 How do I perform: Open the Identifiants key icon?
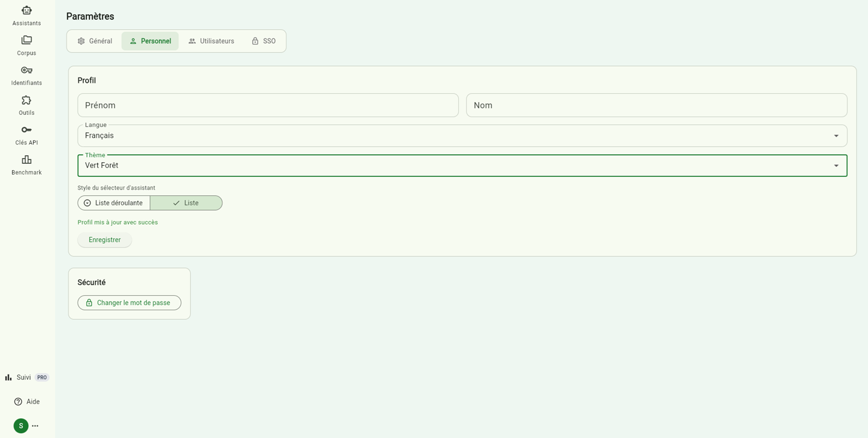26,70
